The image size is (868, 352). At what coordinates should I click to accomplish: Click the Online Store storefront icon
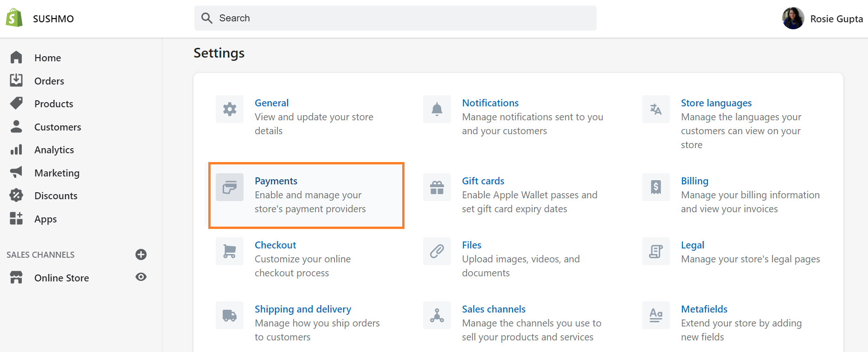click(x=16, y=277)
